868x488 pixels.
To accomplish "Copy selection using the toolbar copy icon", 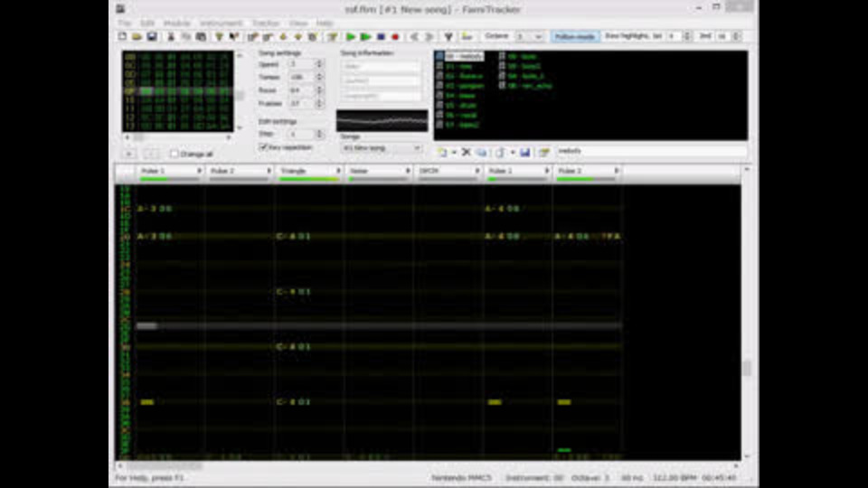I will [x=186, y=36].
